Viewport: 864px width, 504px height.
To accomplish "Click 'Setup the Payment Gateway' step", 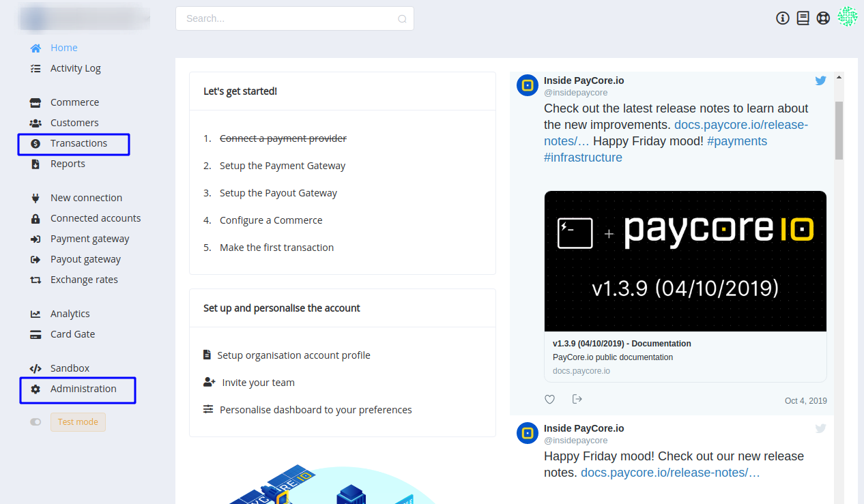I will (283, 166).
